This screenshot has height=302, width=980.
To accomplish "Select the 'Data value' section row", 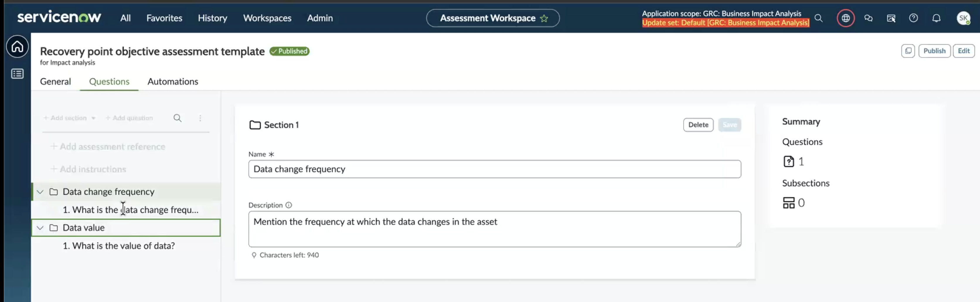I will pos(126,228).
